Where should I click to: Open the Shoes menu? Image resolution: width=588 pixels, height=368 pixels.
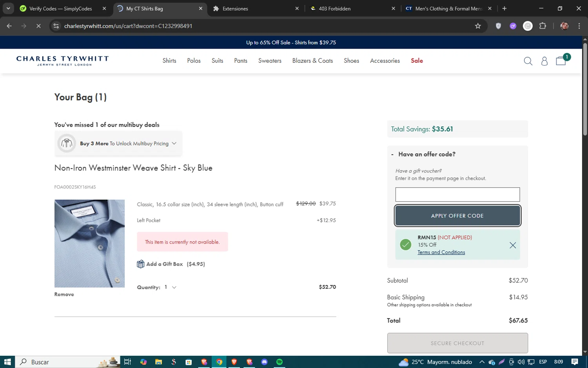click(x=351, y=61)
